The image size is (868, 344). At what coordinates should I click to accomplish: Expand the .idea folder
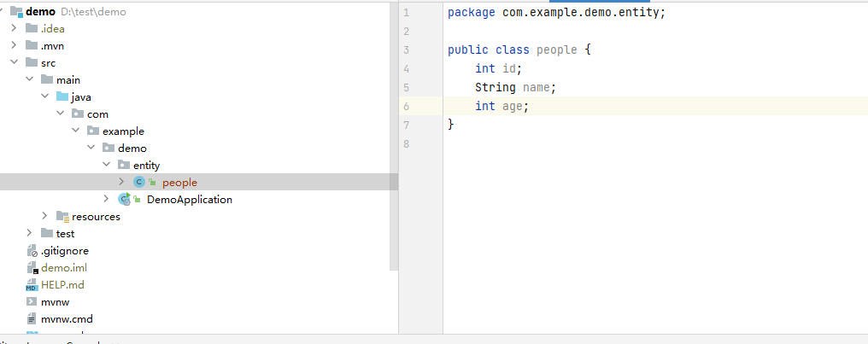click(x=14, y=28)
